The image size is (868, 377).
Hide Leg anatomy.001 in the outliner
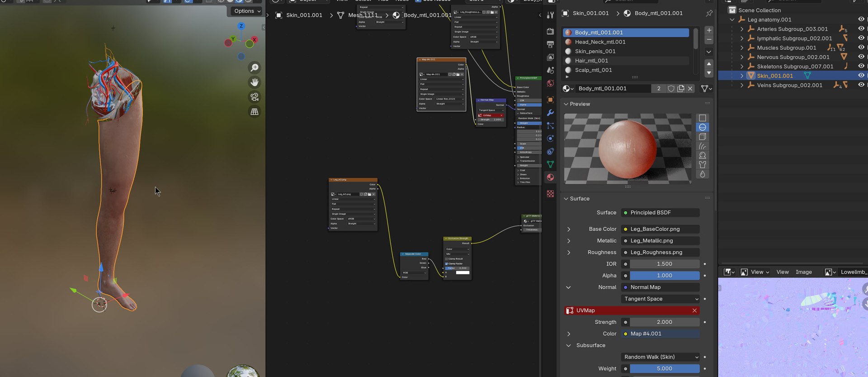[x=861, y=19]
